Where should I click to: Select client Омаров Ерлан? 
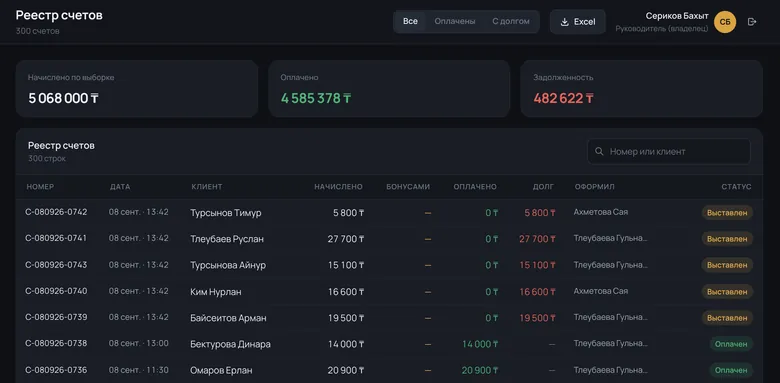pos(221,371)
